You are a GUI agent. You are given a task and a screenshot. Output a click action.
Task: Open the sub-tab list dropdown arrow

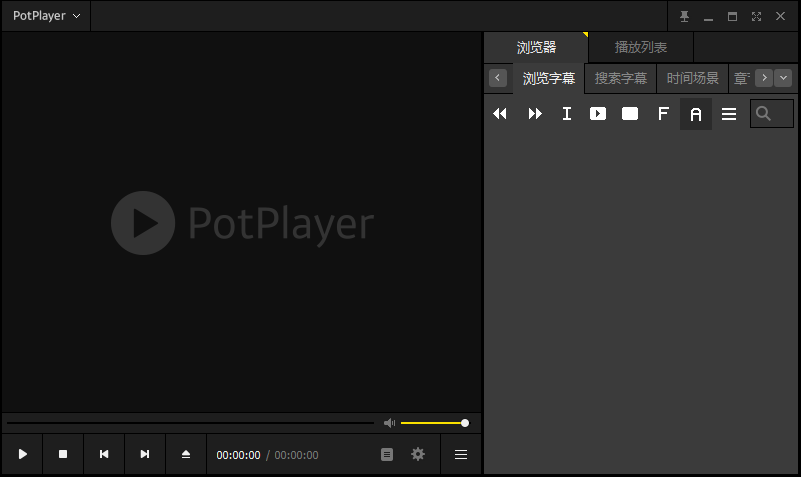pos(783,78)
